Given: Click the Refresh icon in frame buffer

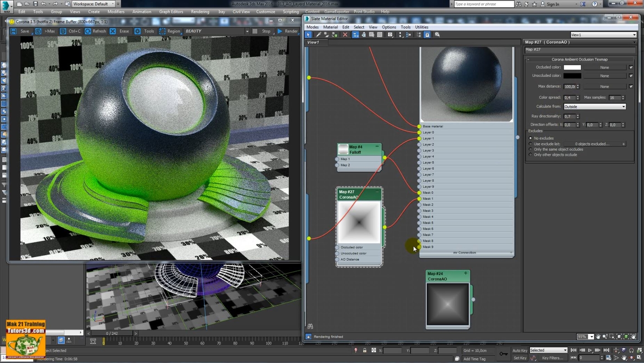Looking at the screenshot, I should pyautogui.click(x=88, y=31).
